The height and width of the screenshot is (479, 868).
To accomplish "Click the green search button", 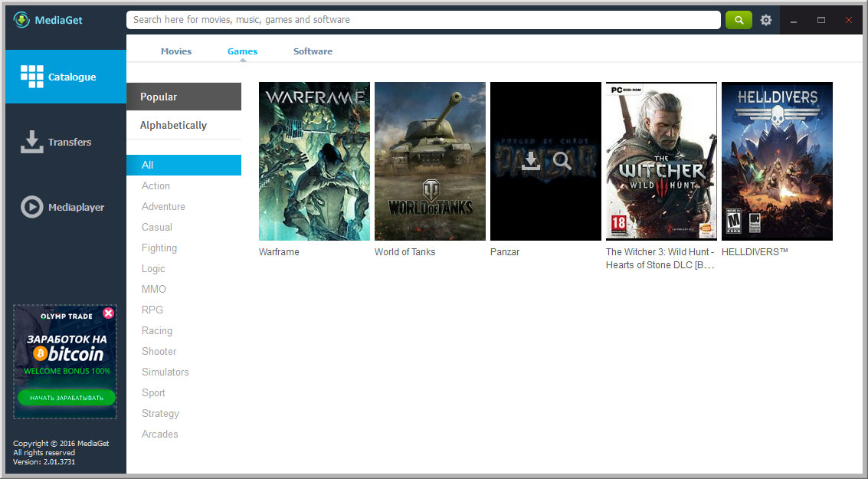I will tap(739, 20).
